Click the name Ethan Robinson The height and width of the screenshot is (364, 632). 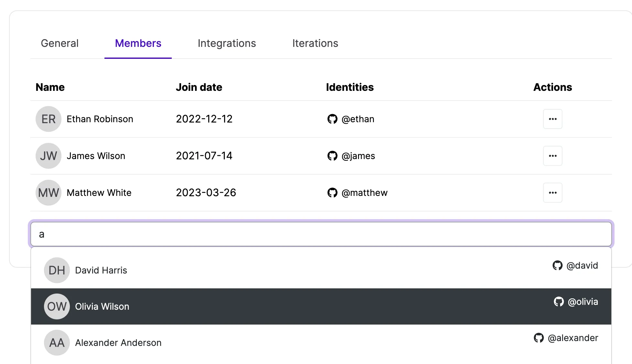[100, 119]
